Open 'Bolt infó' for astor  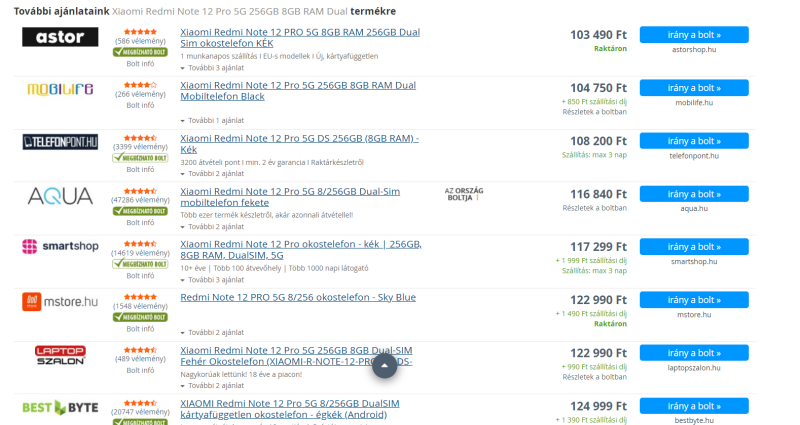click(x=140, y=64)
